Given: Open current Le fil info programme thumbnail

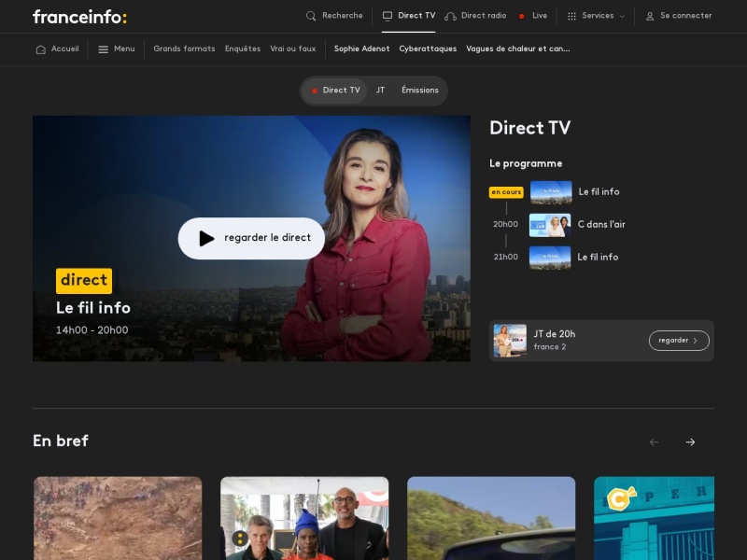Looking at the screenshot, I should [x=551, y=192].
